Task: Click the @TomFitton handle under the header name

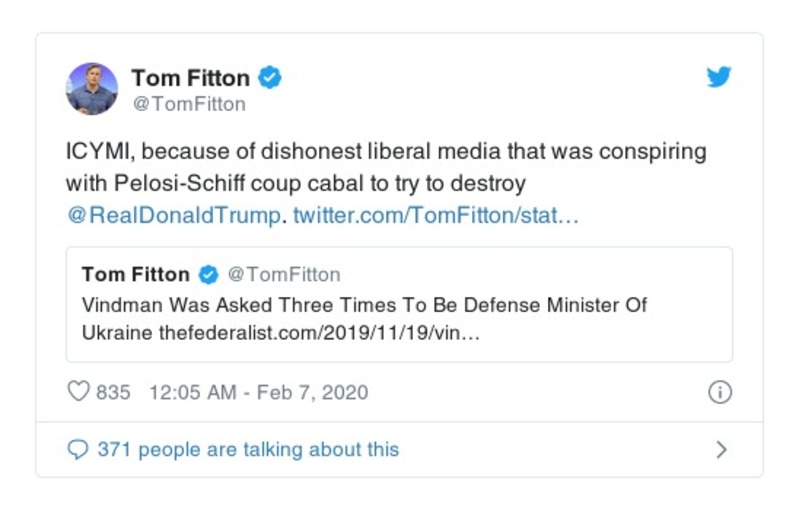Action: coord(188,104)
